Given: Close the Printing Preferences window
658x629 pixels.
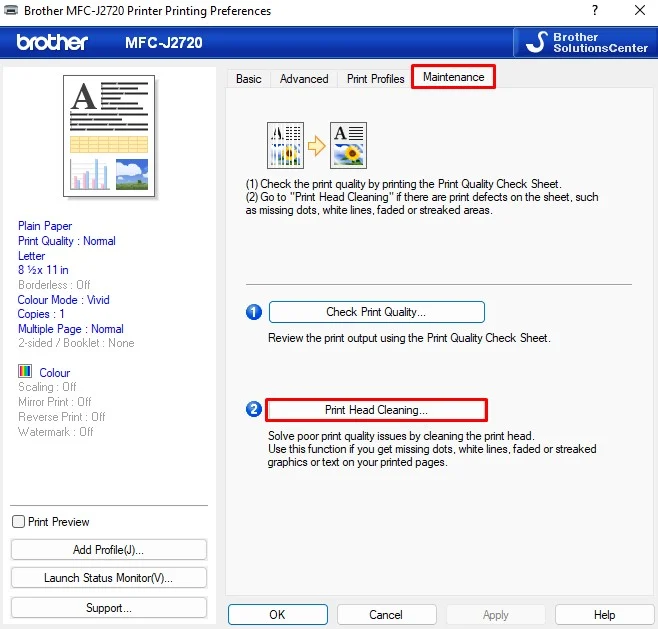Looking at the screenshot, I should tap(640, 10).
